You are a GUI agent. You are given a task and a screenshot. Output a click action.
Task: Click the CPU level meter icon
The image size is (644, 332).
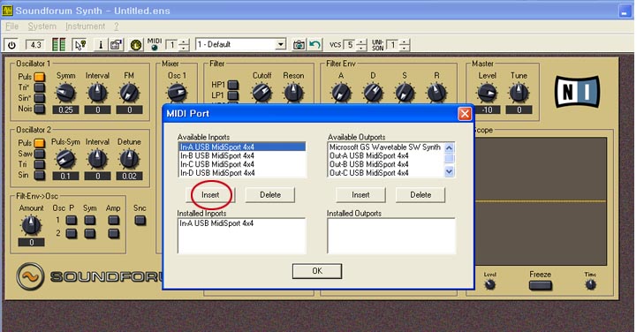coord(58,45)
